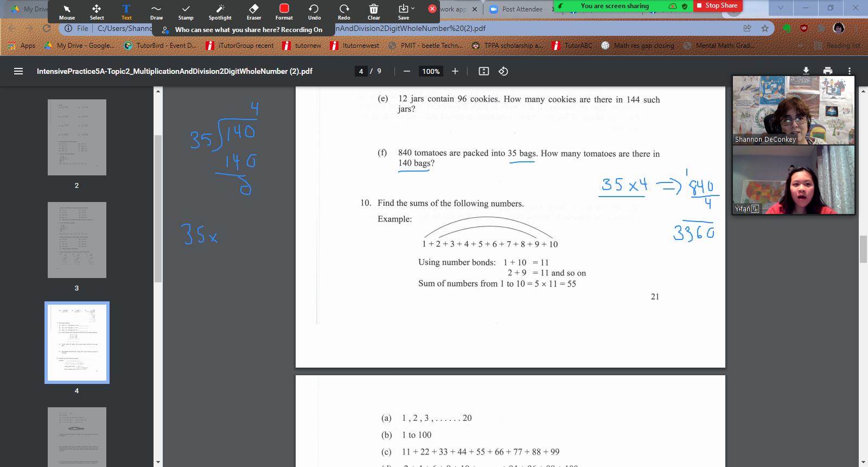Close the annotation toolbar with red X
868x467 pixels.
coord(432,9)
